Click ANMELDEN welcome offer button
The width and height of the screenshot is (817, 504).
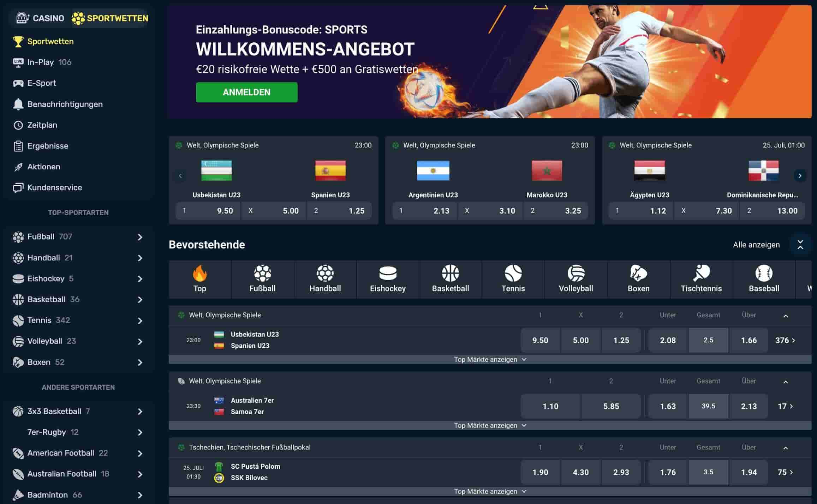(x=246, y=92)
